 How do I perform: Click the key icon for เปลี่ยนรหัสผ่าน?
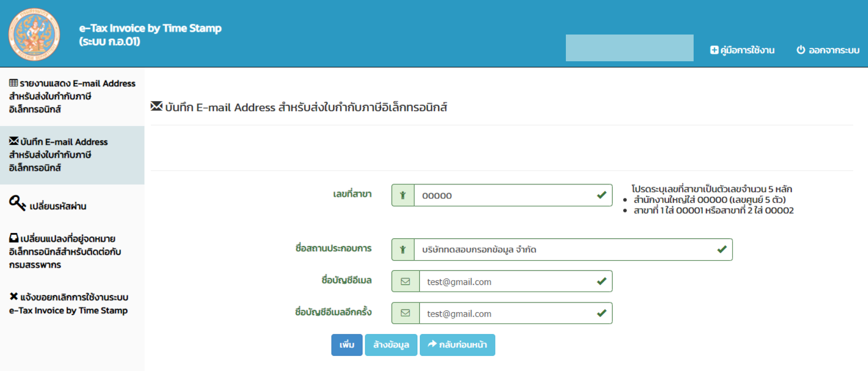tap(17, 203)
